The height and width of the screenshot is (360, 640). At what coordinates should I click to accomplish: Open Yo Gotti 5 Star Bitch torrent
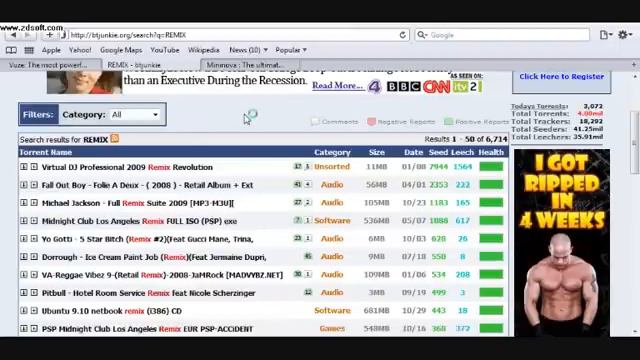148,239
